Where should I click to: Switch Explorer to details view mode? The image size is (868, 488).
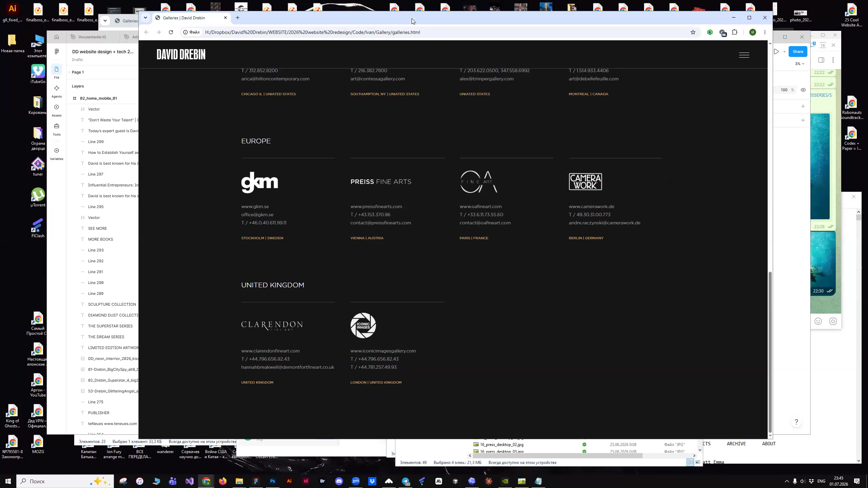[690, 462]
